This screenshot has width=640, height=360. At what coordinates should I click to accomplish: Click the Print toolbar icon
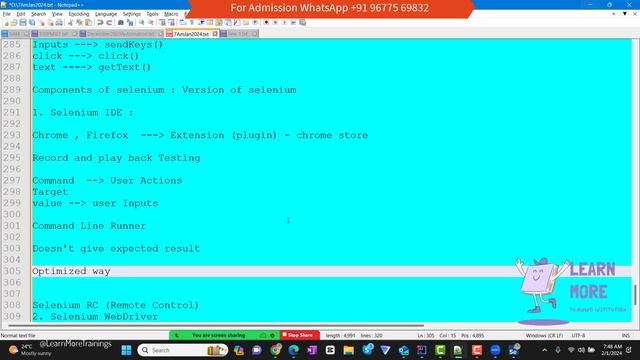click(59, 22)
